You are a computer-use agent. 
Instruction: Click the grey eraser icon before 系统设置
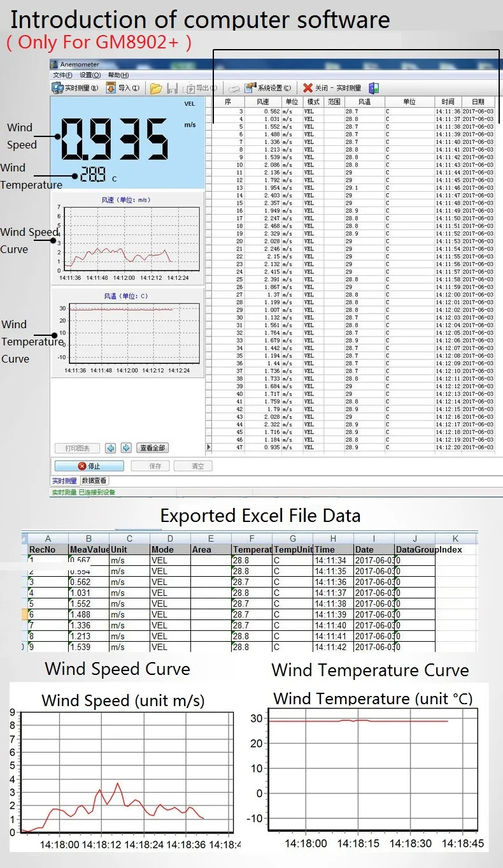234,89
